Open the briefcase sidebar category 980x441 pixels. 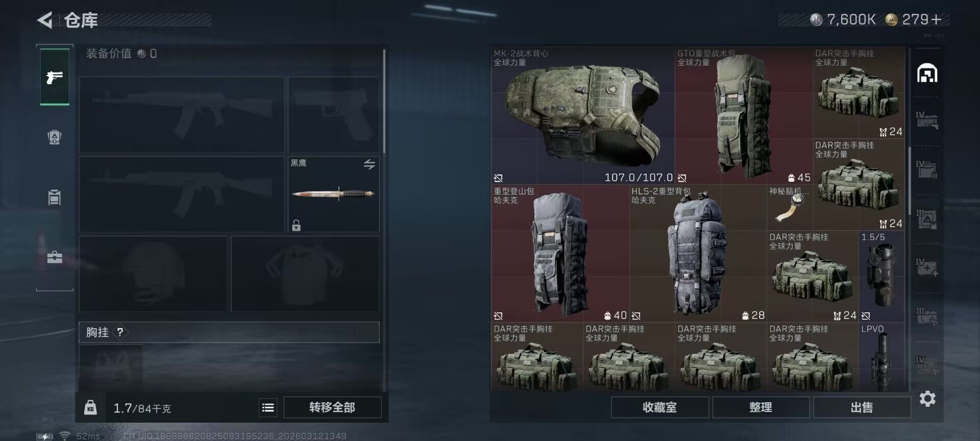[x=55, y=257]
